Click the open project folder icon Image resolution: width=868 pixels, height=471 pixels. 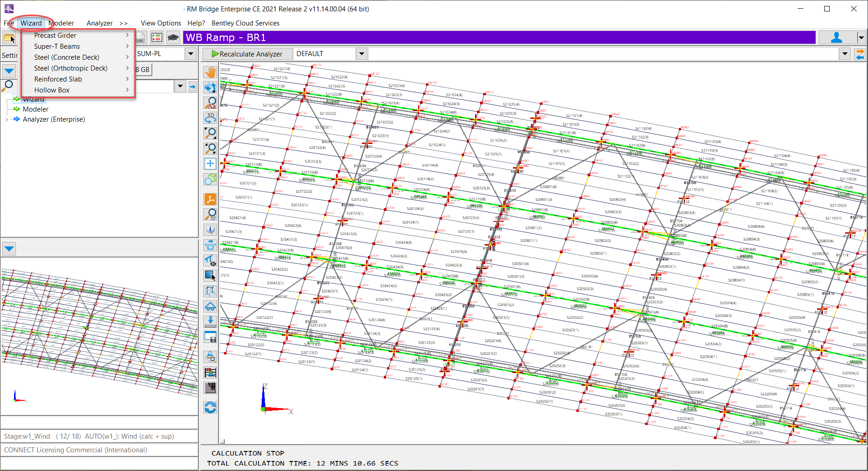9,37
